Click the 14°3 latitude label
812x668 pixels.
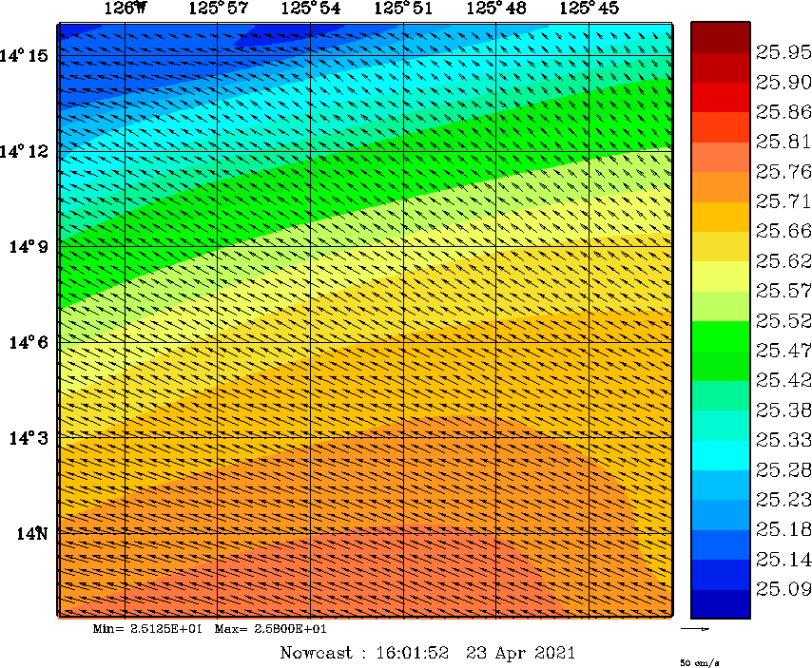pyautogui.click(x=29, y=438)
